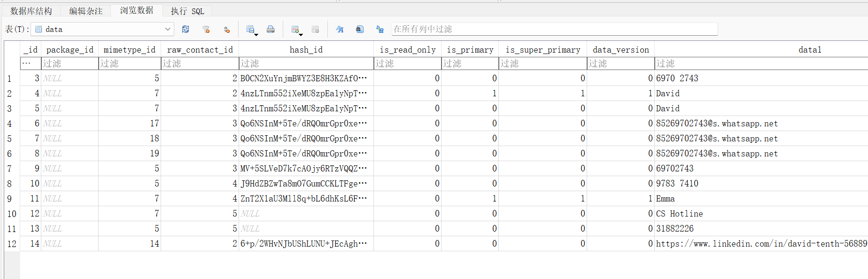Image resolution: width=868 pixels, height=279 pixels.
Task: Select David cell in row 3
Action: click(761, 108)
